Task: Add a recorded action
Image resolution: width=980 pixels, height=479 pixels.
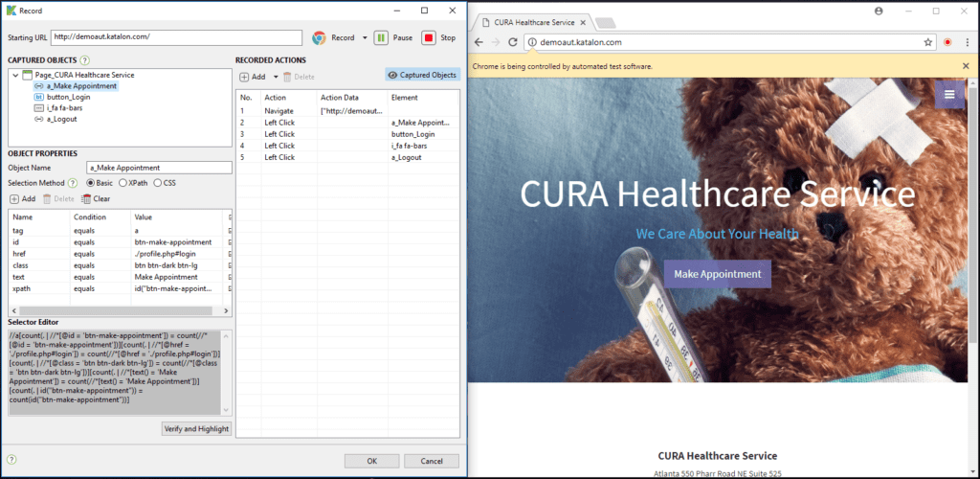Action: click(253, 77)
